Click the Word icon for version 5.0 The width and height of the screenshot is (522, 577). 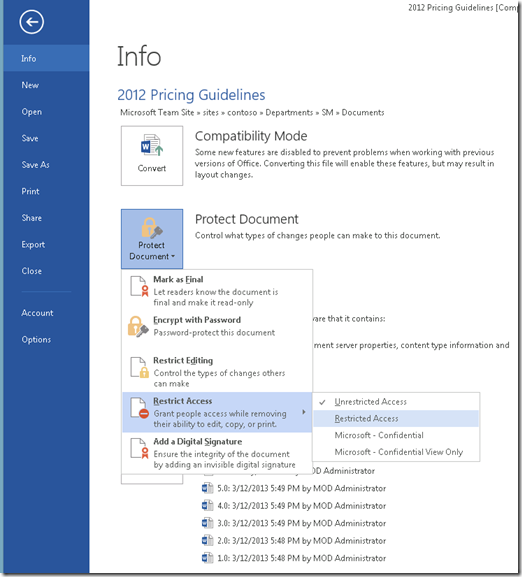207,488
